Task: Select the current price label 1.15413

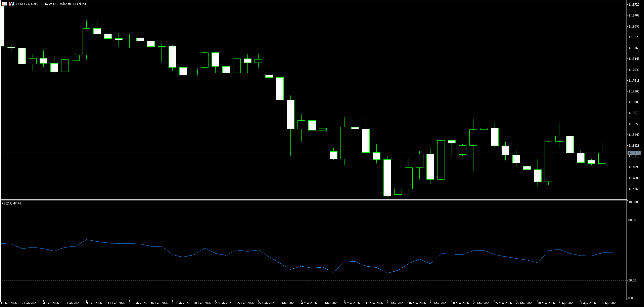Action: [x=634, y=153]
